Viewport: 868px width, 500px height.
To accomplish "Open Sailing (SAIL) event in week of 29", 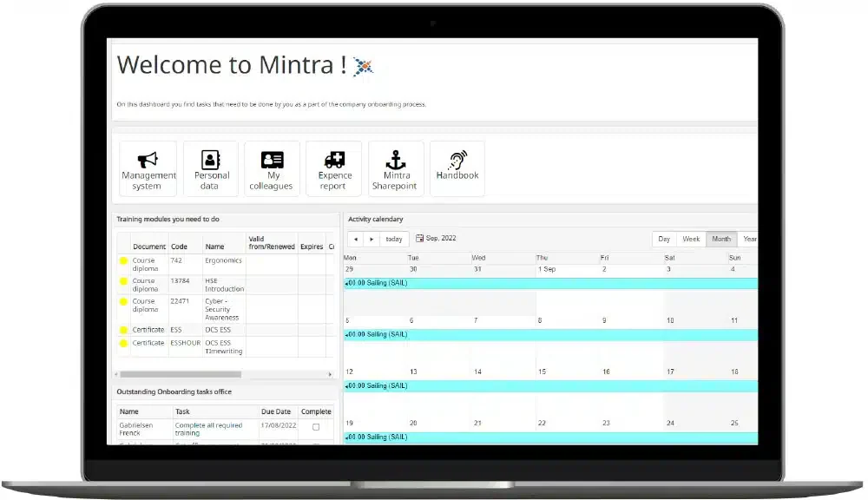I will point(551,283).
